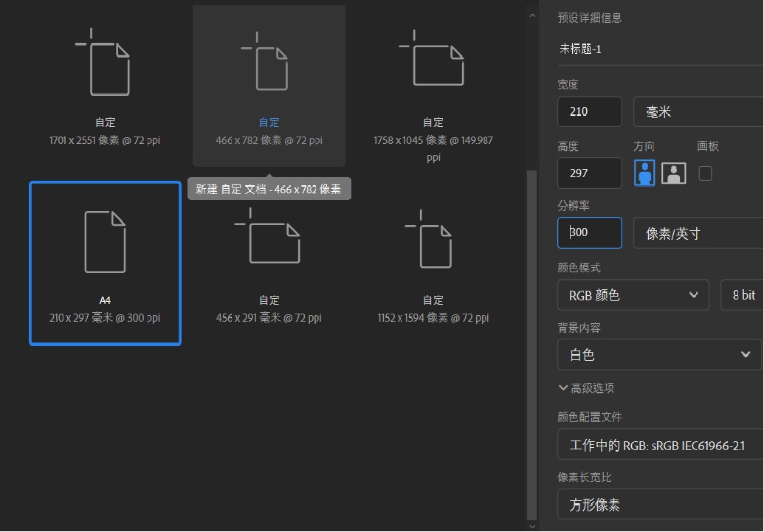764x532 pixels.
Task: Open the 像素/英寸 resolution unit selector
Action: click(698, 232)
